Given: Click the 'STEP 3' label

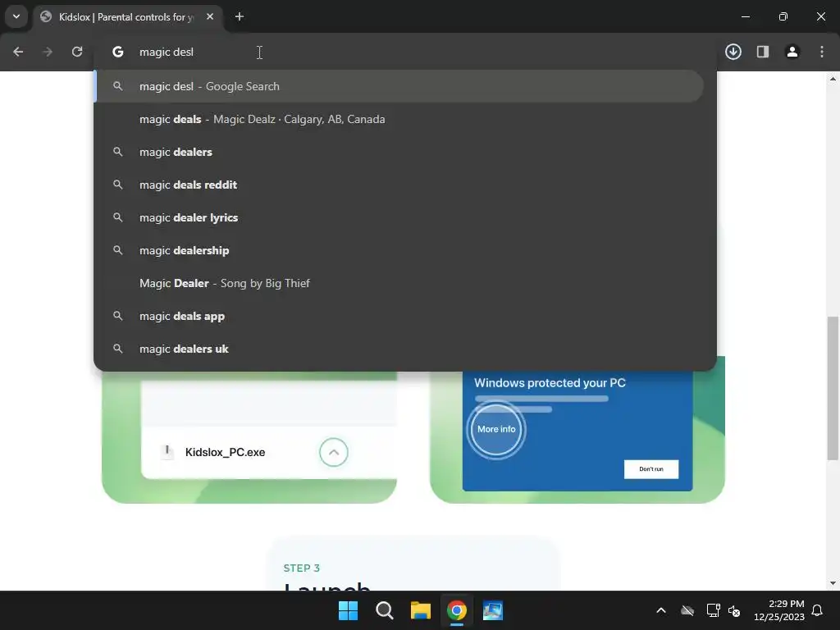Looking at the screenshot, I should [x=302, y=568].
